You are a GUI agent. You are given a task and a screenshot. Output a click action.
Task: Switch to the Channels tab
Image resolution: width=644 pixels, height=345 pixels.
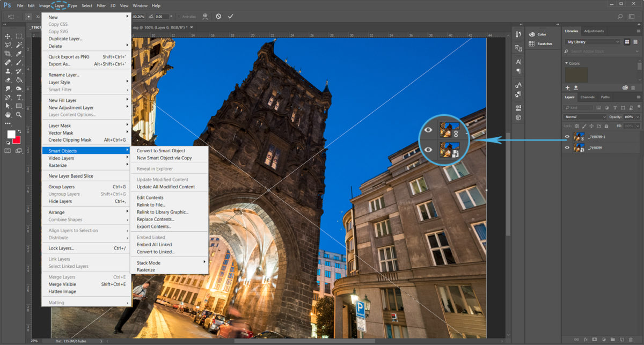pyautogui.click(x=587, y=97)
